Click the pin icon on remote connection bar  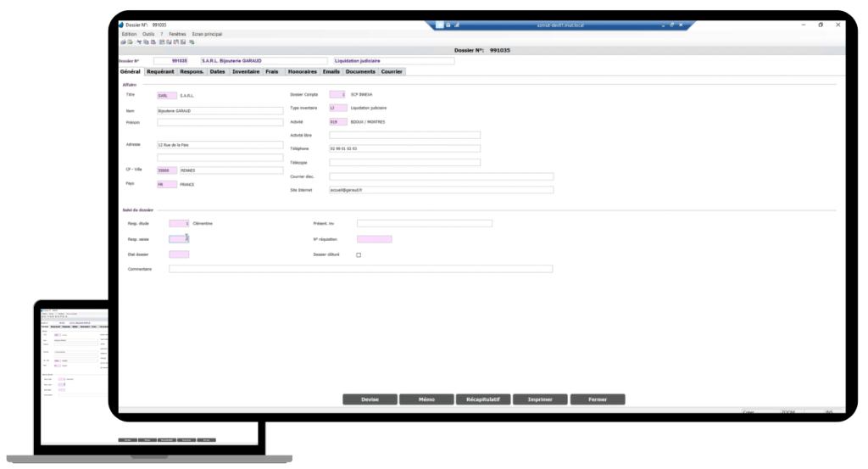click(x=439, y=25)
